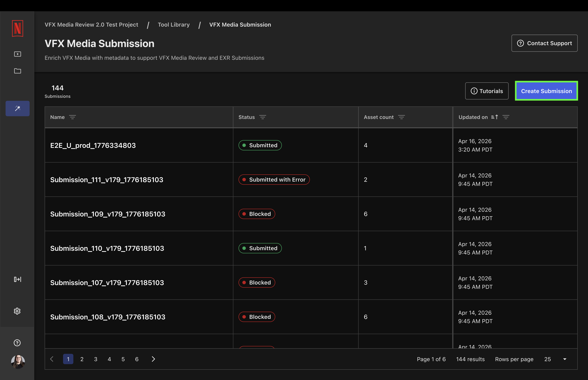This screenshot has height=380, width=588.
Task: Click the 144 results text
Action: coord(470,359)
